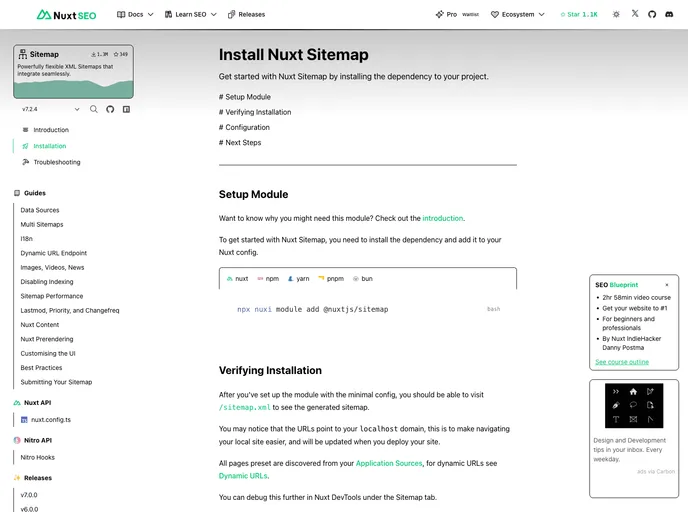
Task: Click the Star 1.1K GitHub button
Action: (579, 14)
